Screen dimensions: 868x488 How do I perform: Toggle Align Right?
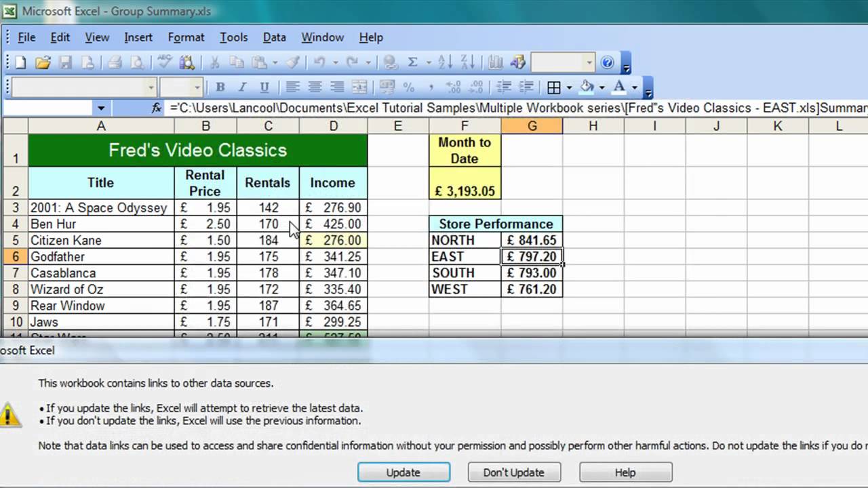click(x=337, y=87)
